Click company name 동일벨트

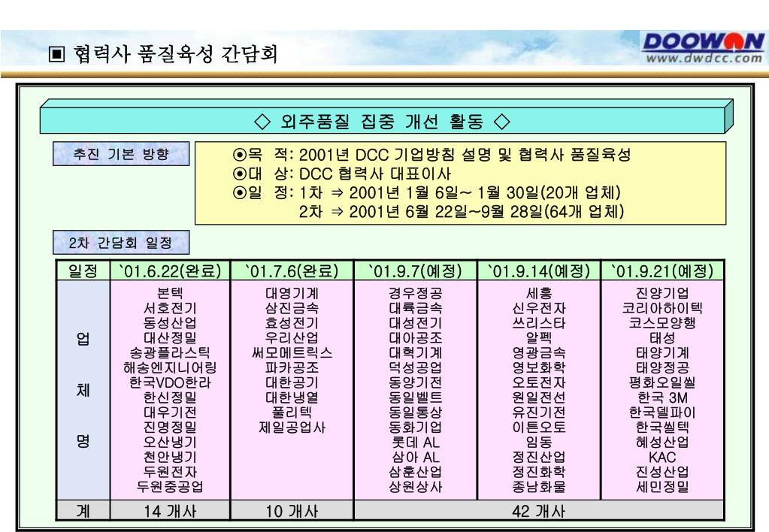[416, 397]
